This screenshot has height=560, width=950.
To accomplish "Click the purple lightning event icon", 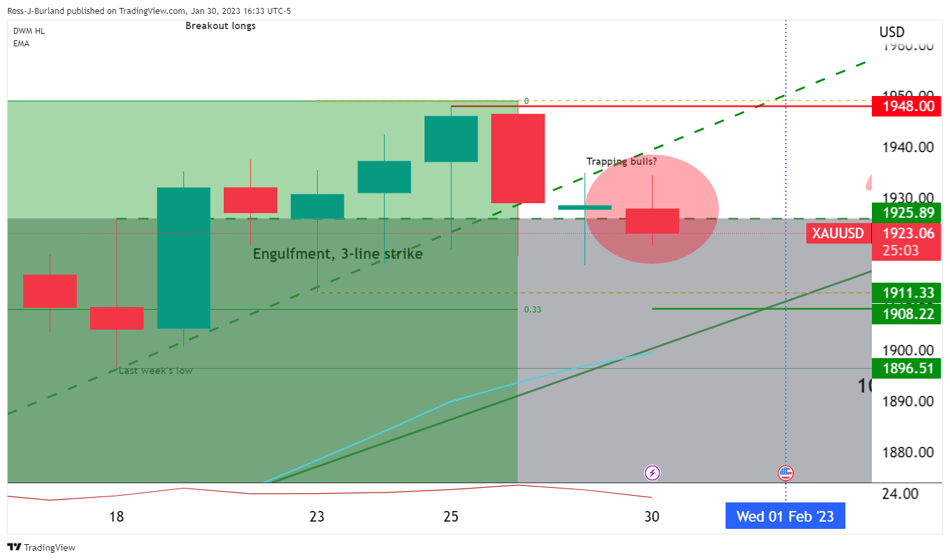I will 652,473.
